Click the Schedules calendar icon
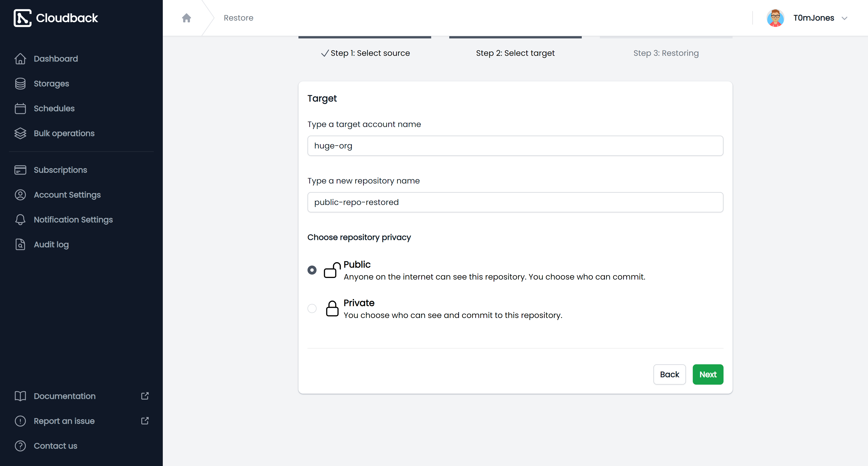Screen dimensions: 868x466 coord(20,108)
